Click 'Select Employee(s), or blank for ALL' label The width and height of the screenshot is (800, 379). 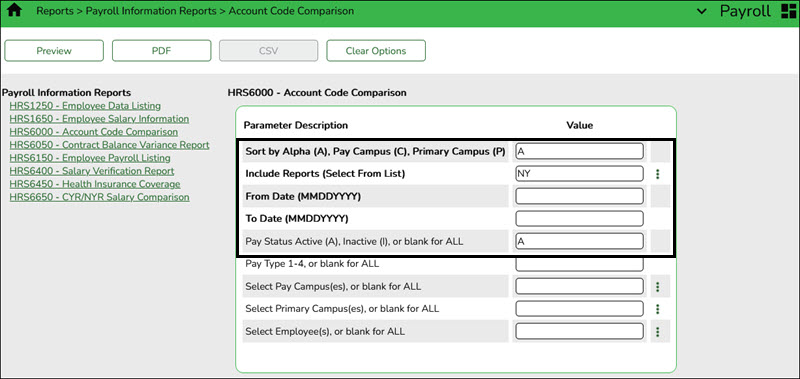(325, 332)
